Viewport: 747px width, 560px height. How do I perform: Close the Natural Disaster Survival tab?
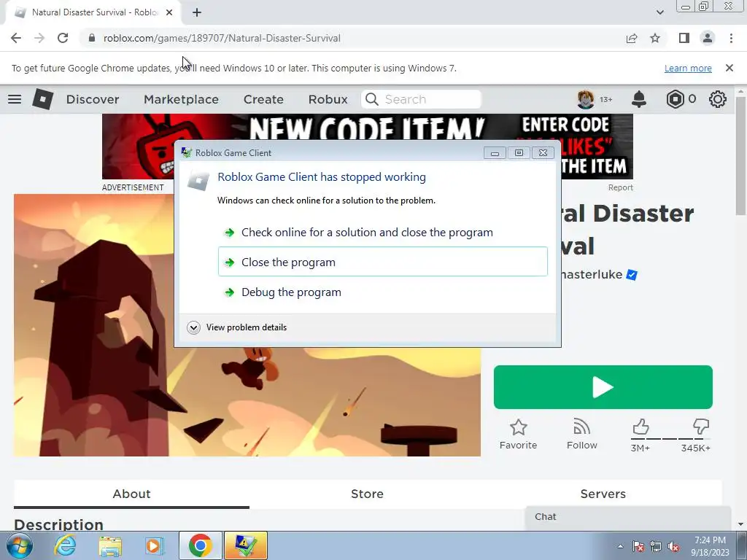point(169,12)
